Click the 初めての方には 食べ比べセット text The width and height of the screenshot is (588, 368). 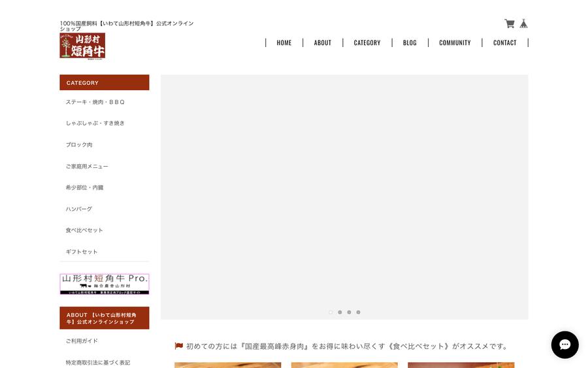(x=347, y=346)
